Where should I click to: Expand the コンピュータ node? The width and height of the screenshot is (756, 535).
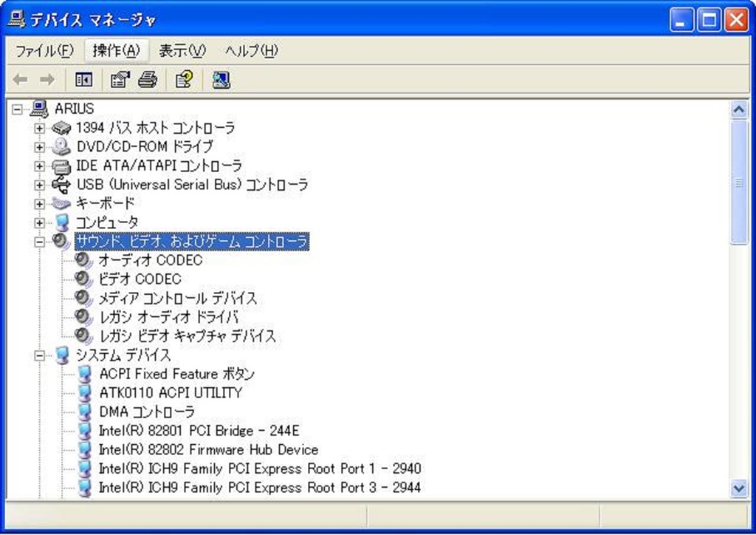click(40, 223)
